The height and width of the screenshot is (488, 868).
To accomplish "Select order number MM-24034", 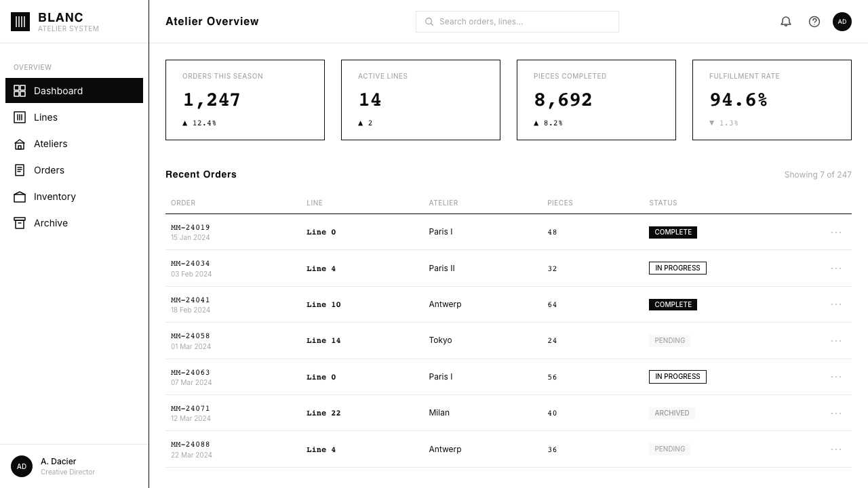I will click(x=191, y=264).
